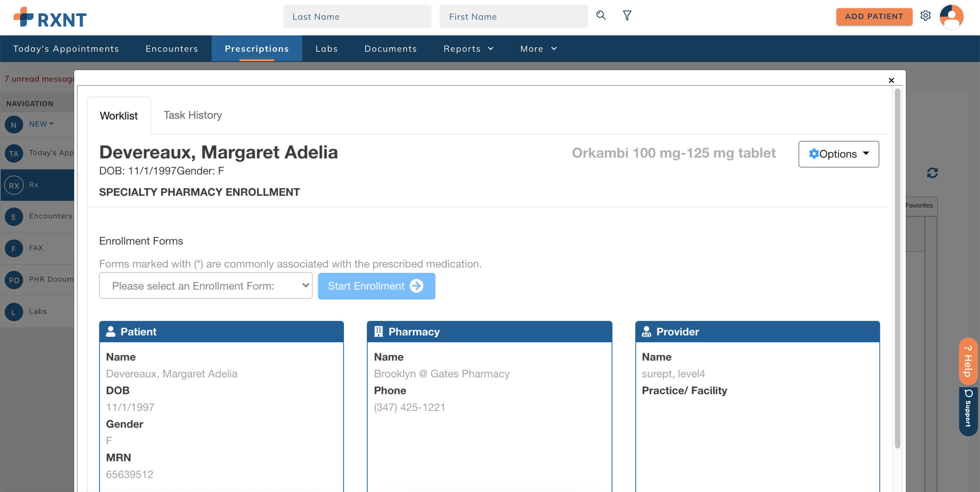Screen dimensions: 980x492
Task: Select the FAX item in navigation
Action: pyautogui.click(x=37, y=248)
